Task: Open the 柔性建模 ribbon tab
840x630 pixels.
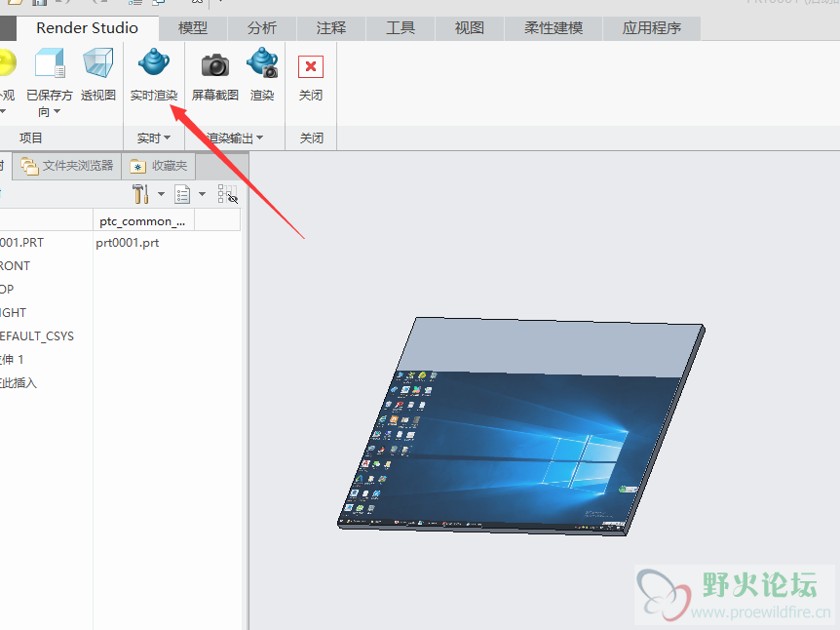Action: pos(554,28)
